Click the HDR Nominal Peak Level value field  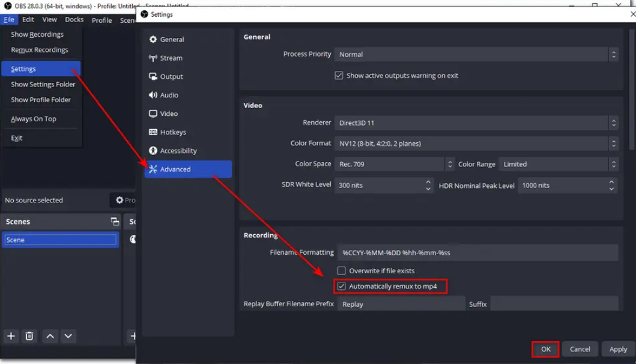click(563, 186)
